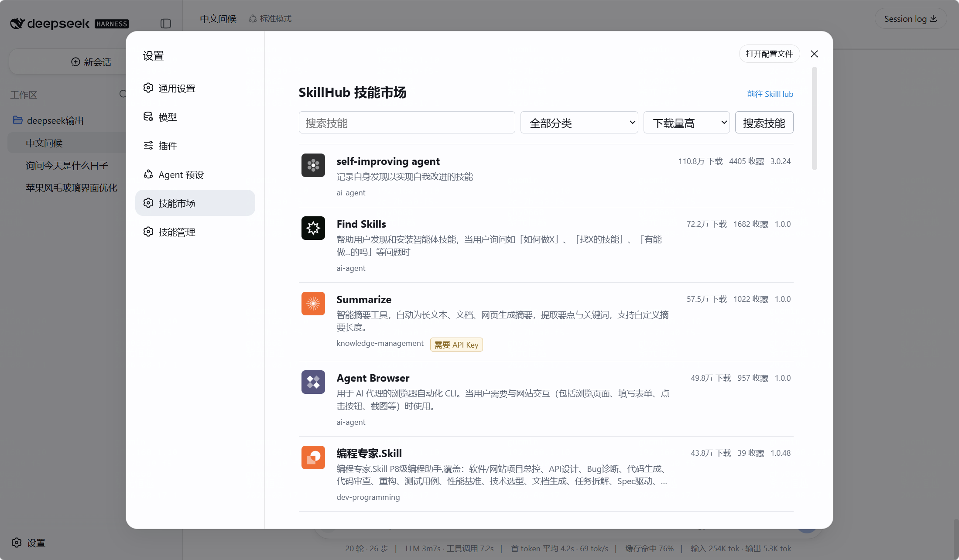Viewport: 959px width, 560px height.
Task: Click the 缓存命中 76% status entry
Action: click(x=649, y=548)
